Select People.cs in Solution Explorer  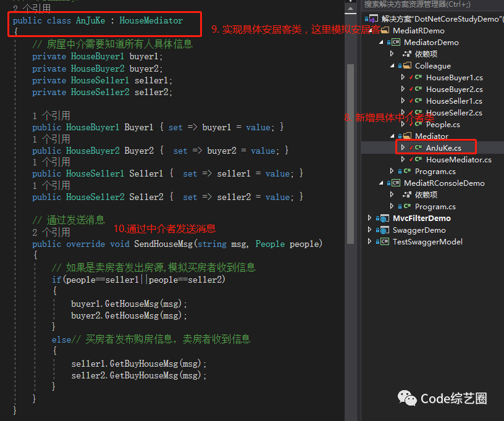pos(443,125)
